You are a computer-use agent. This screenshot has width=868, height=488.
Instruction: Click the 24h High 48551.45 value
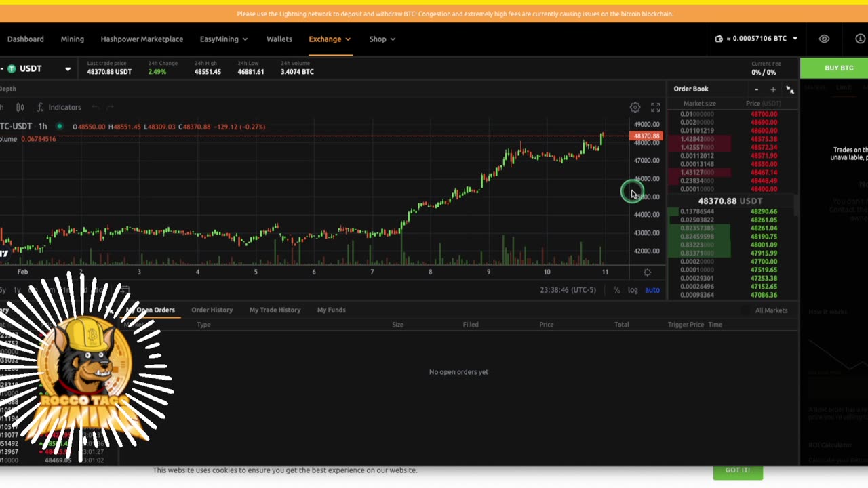point(208,71)
